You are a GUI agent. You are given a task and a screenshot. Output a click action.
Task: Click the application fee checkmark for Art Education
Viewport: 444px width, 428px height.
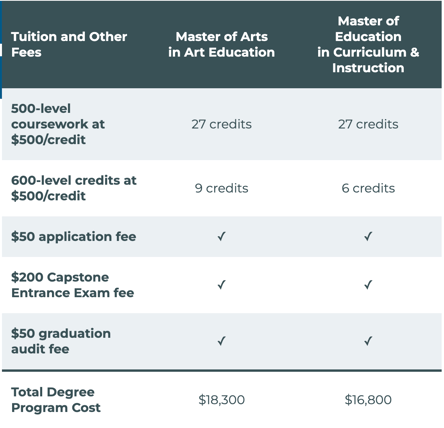[221, 236]
